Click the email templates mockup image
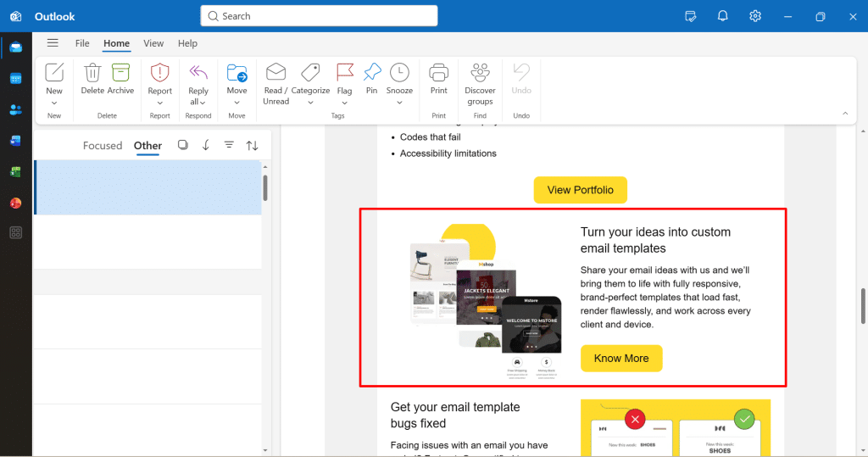 (486, 301)
